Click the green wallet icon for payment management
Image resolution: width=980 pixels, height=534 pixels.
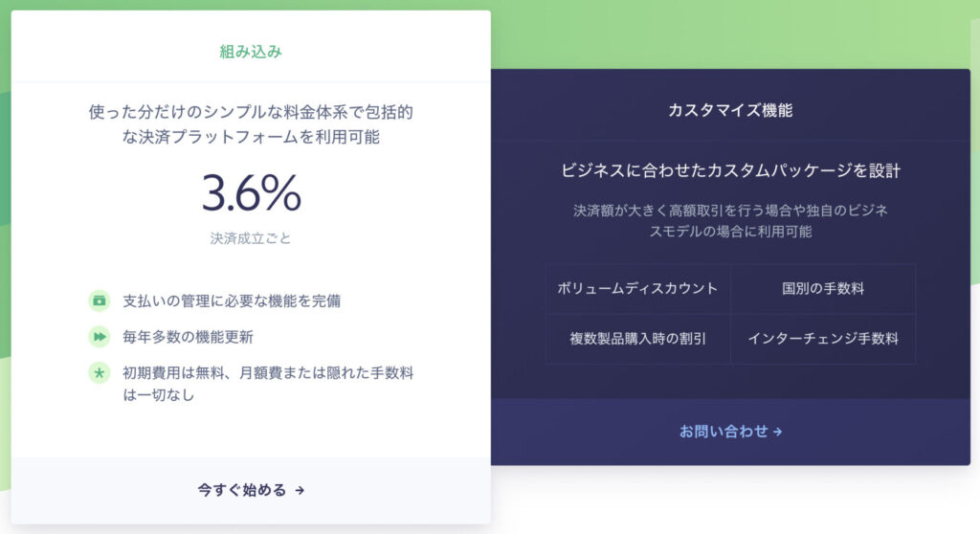pyautogui.click(x=100, y=300)
